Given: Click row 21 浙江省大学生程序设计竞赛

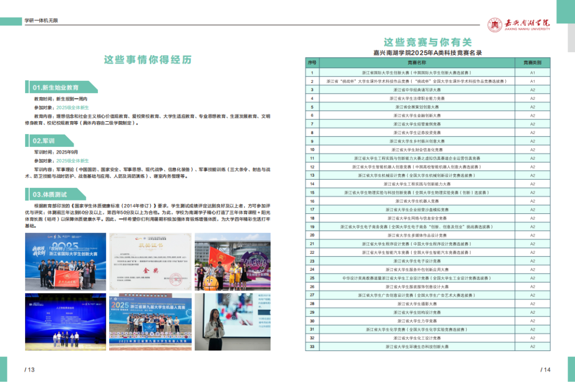Looking at the screenshot, I should (x=428, y=244).
